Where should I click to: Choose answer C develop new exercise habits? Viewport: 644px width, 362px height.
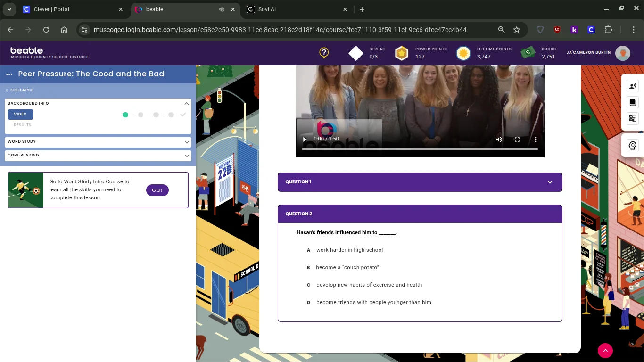(369, 285)
